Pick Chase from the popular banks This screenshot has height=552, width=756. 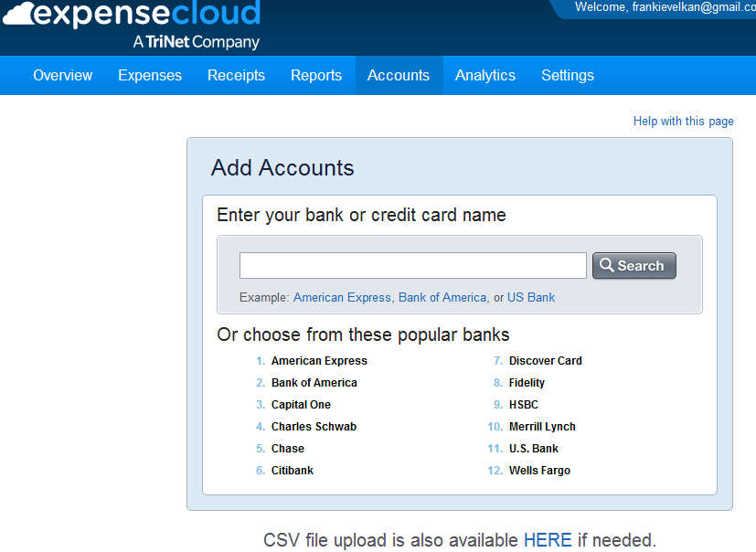click(288, 449)
